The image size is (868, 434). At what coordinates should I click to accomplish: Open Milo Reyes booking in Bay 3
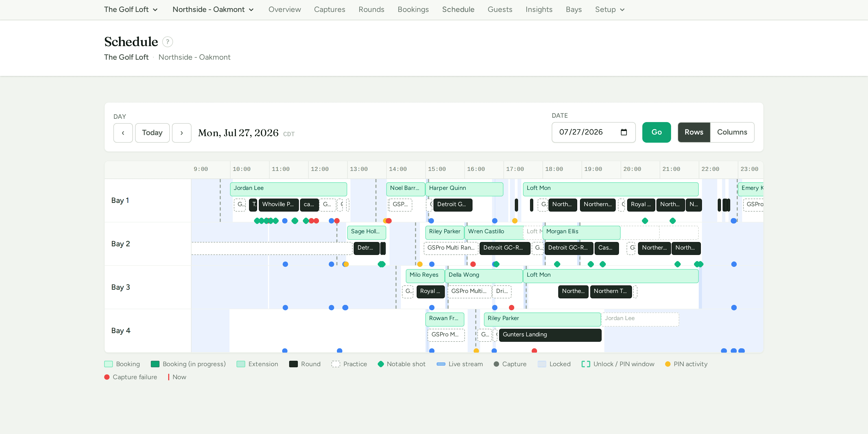click(425, 276)
